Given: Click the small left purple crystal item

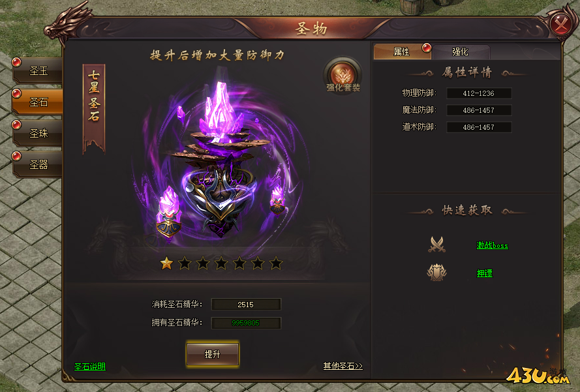Looking at the screenshot, I should click(169, 215).
